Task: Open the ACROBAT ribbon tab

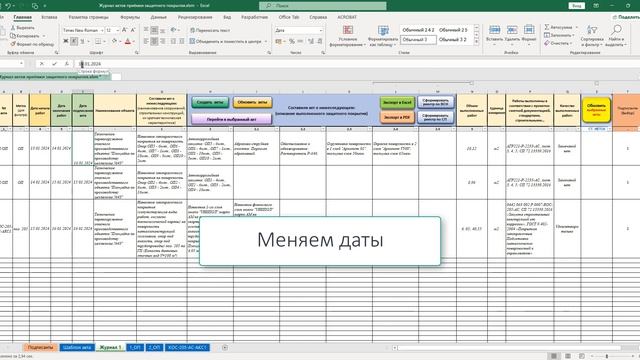Action: click(x=347, y=17)
